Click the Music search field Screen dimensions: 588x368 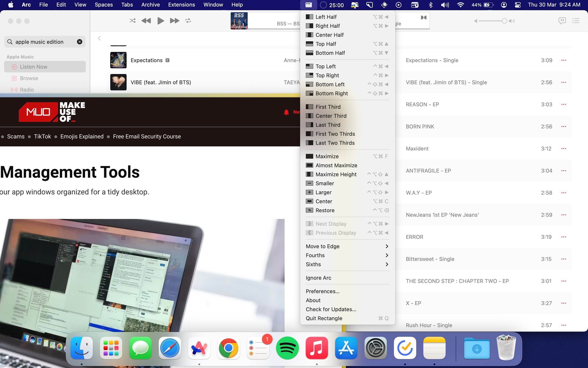coord(45,42)
